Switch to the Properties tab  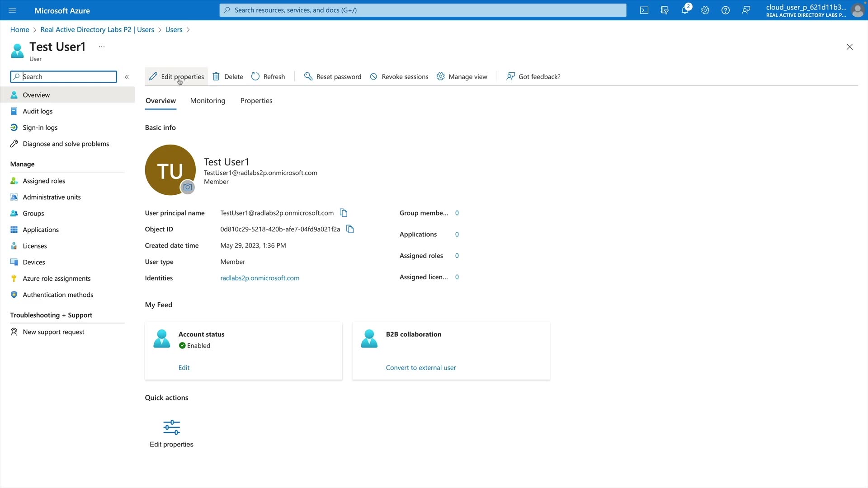256,101
